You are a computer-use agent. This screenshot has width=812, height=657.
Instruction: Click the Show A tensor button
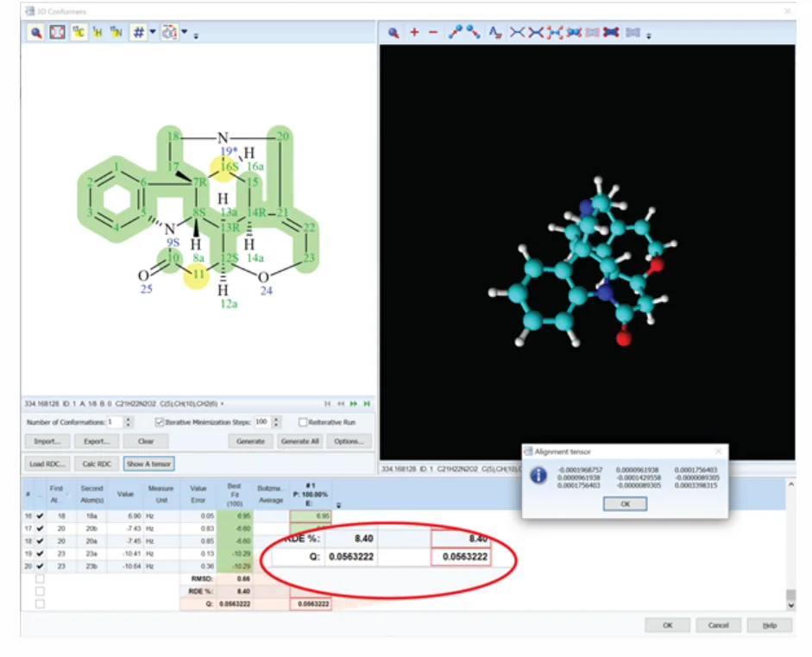click(149, 464)
